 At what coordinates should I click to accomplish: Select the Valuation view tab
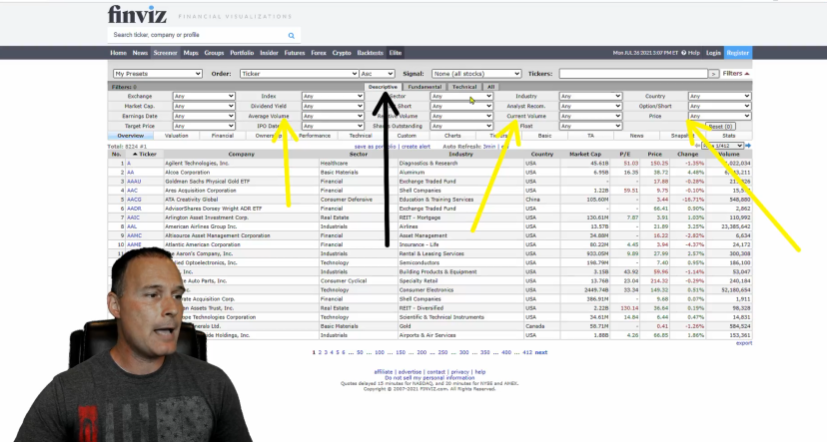click(176, 136)
